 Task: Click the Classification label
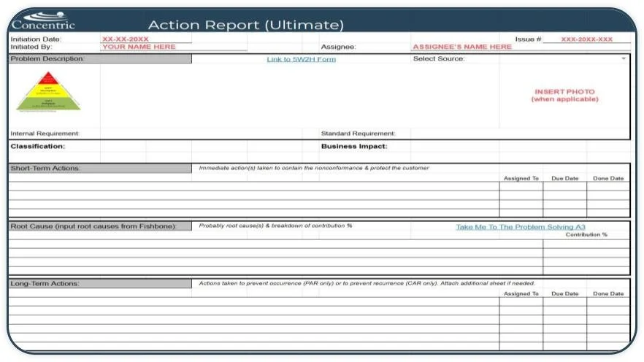(38, 146)
